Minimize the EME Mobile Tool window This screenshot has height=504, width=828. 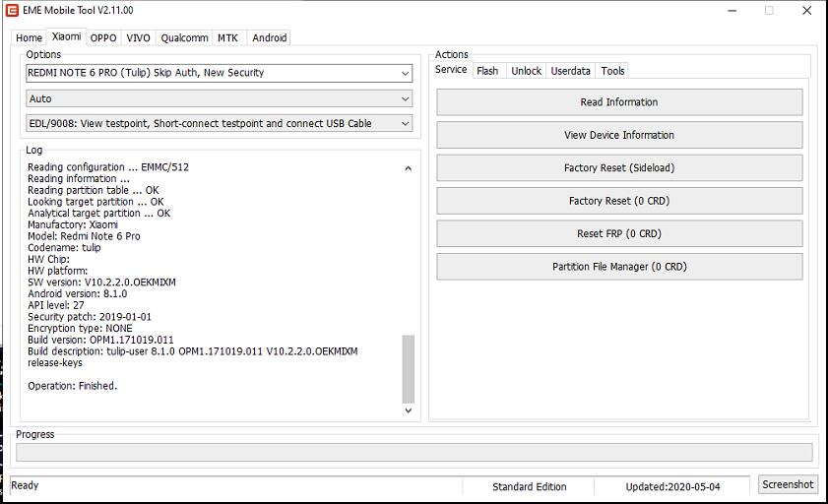coord(732,11)
